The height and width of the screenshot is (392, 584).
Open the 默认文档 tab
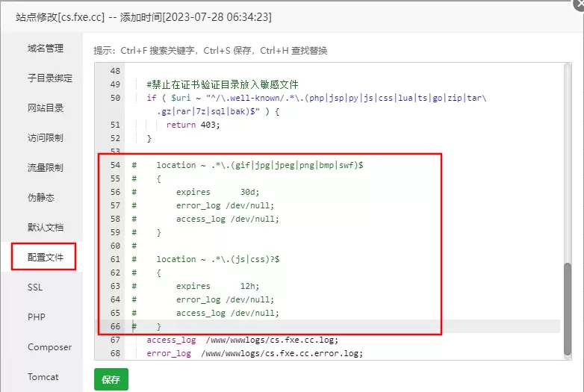coord(46,227)
